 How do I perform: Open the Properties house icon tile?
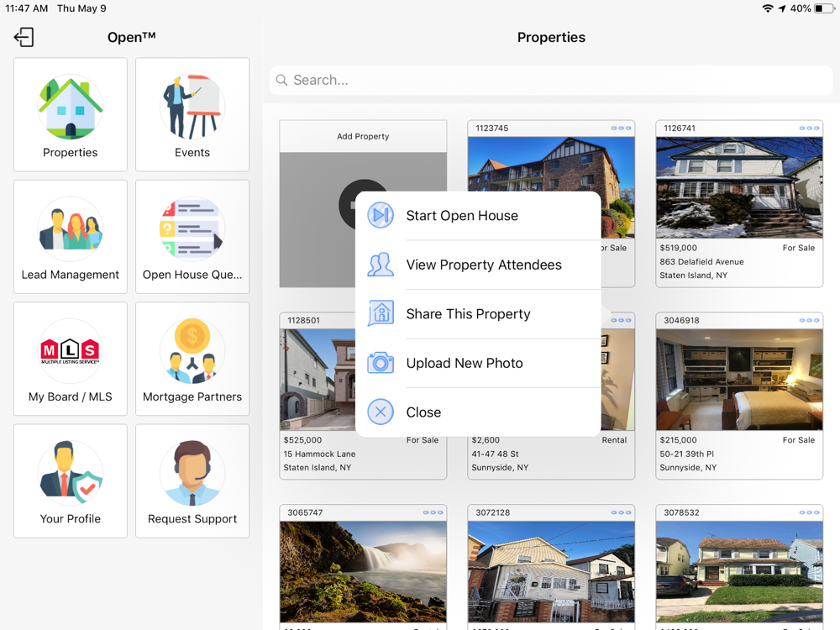point(71,114)
